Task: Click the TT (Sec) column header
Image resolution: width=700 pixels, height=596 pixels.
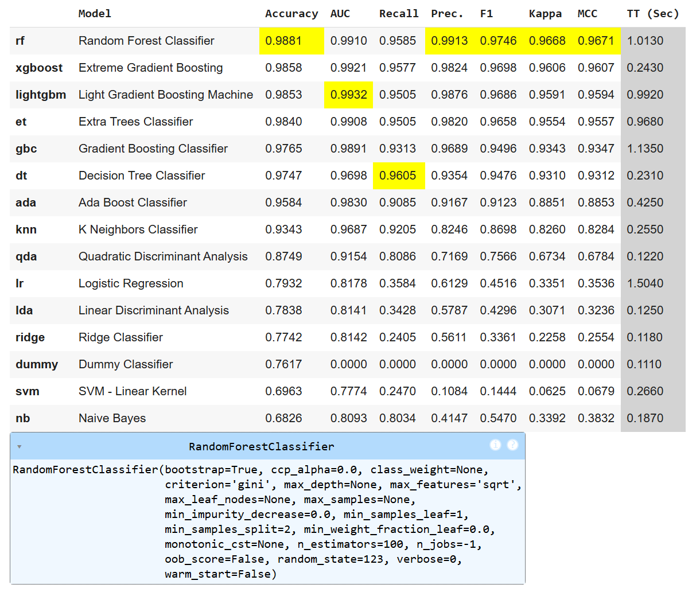Action: (652, 14)
